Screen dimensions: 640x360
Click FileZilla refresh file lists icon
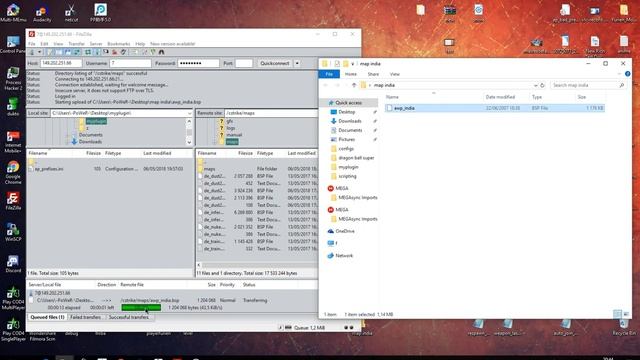[87, 52]
